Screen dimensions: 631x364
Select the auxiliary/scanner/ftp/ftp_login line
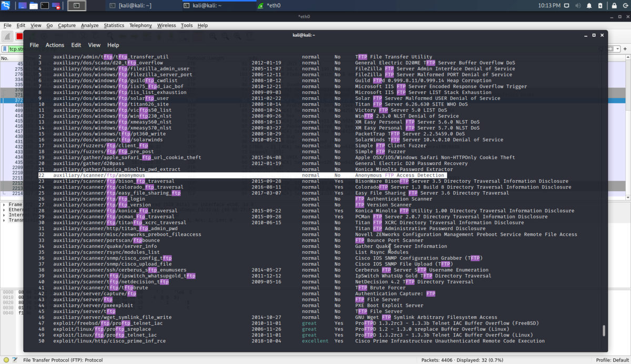pos(99,199)
